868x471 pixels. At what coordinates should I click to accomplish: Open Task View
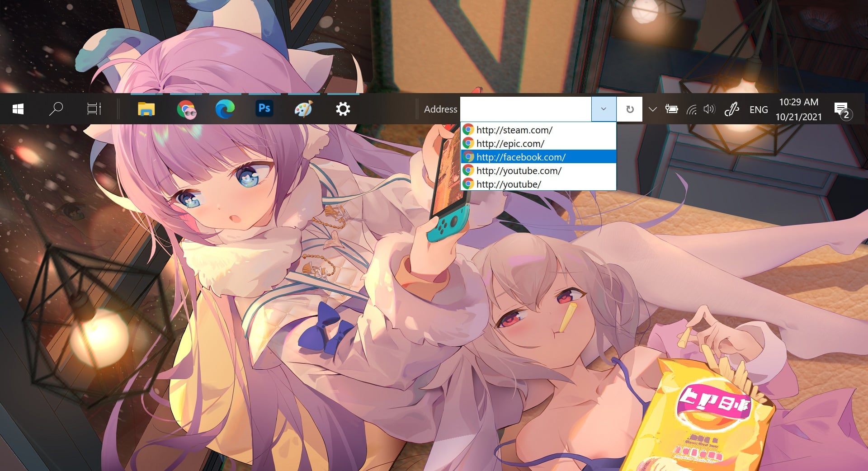pyautogui.click(x=94, y=109)
